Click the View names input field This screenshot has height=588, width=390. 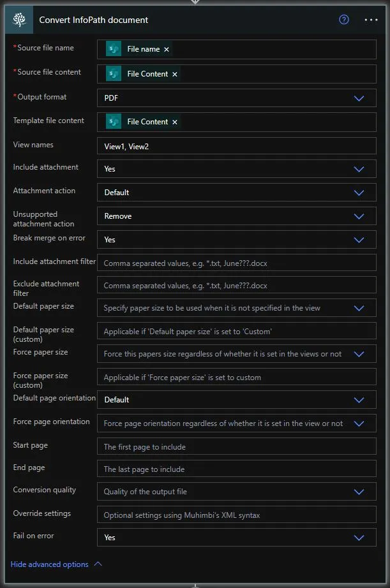tap(236, 146)
